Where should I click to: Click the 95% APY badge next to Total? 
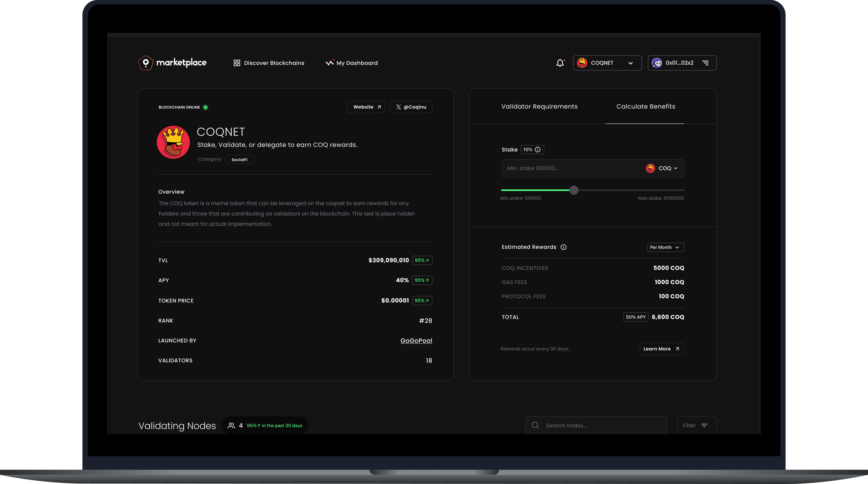pyautogui.click(x=636, y=317)
